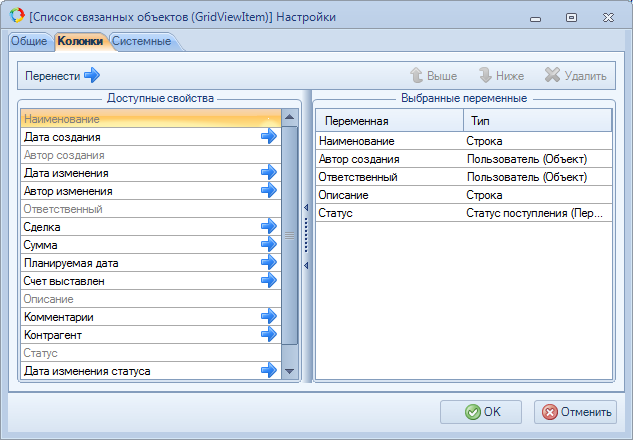Click the blue arrow in Сделка row
Viewport: 633px width, 440px height.
click(x=268, y=227)
